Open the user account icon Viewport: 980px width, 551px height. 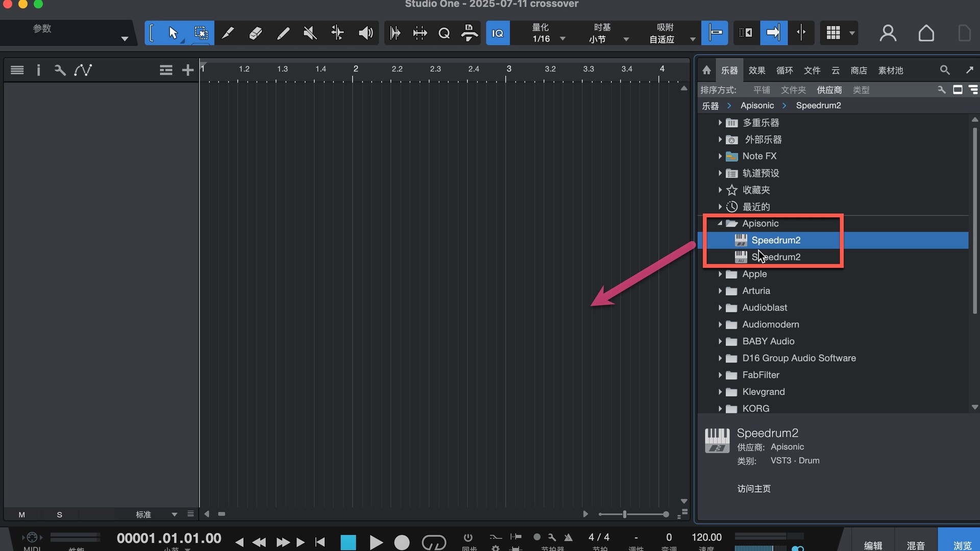tap(888, 34)
